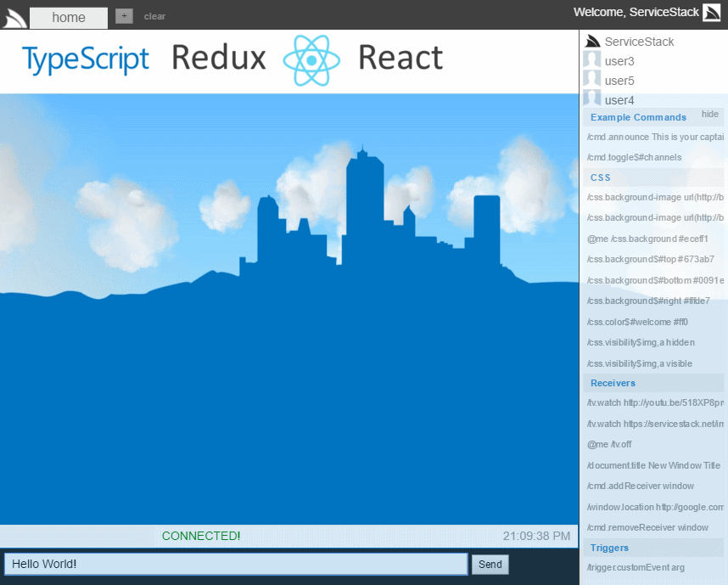Click user4's avatar icon

(592, 98)
